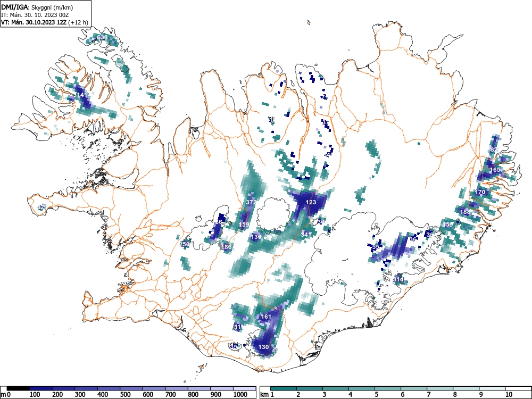Click the '900' tick label in the metre legend
Viewport: 532px width, 399px height.
coord(216,394)
